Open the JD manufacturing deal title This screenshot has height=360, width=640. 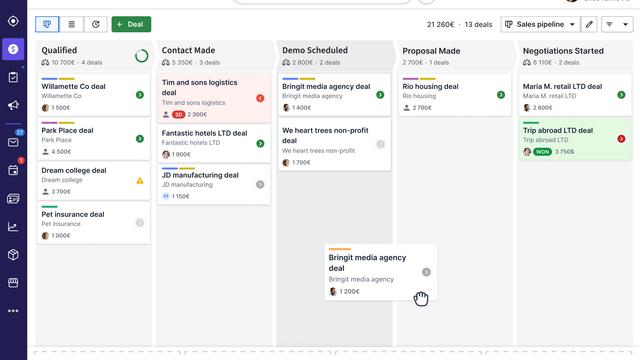point(200,175)
